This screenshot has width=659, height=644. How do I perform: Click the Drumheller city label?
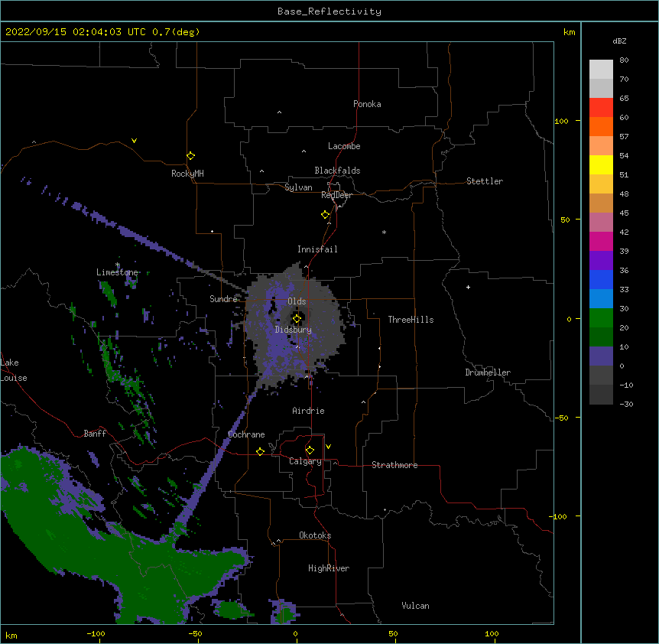pos(488,372)
